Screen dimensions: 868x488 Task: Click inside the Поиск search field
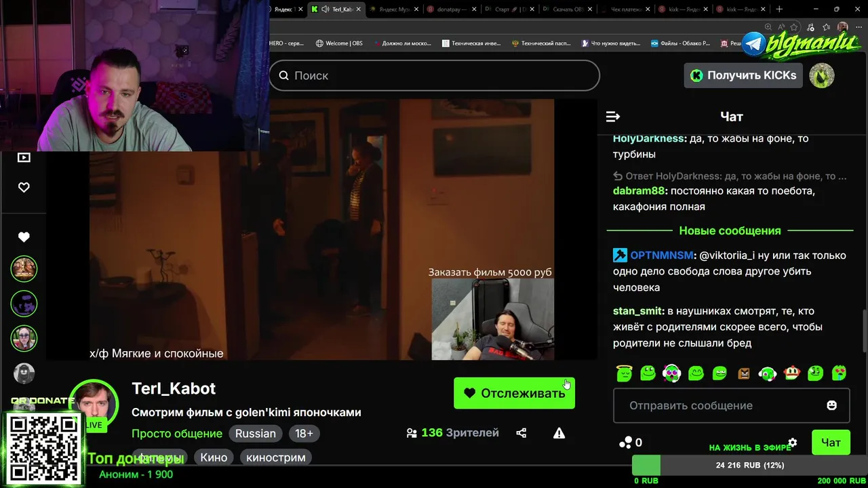(x=435, y=75)
